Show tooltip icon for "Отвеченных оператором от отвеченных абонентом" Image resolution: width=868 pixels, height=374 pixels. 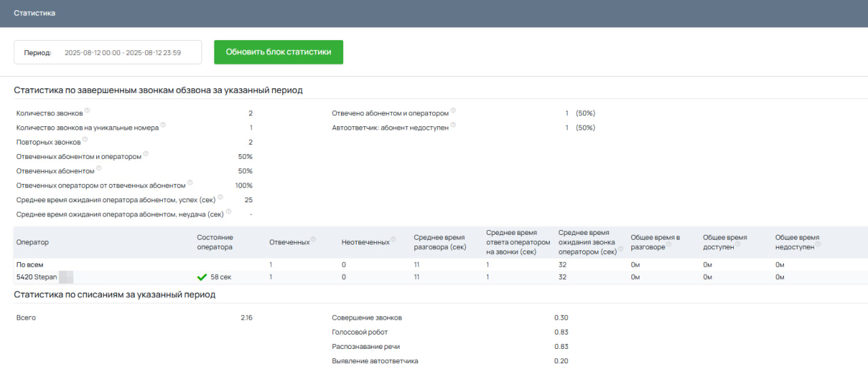(x=190, y=183)
